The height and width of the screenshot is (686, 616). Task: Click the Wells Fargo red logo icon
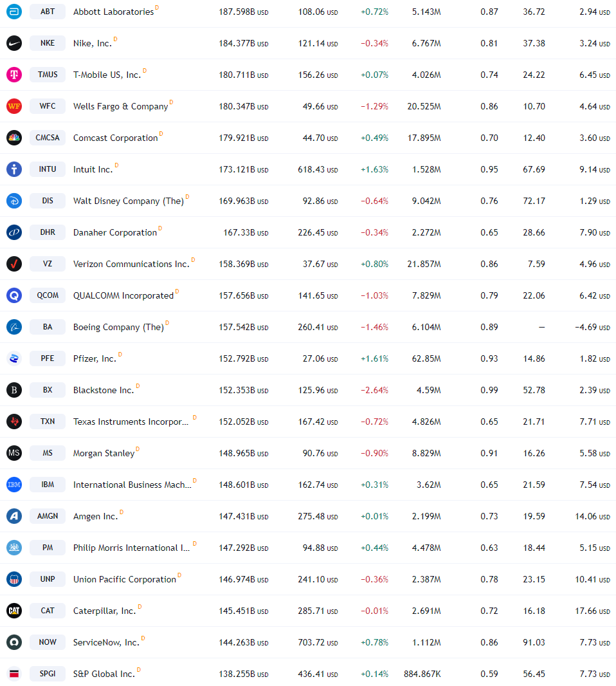click(14, 106)
